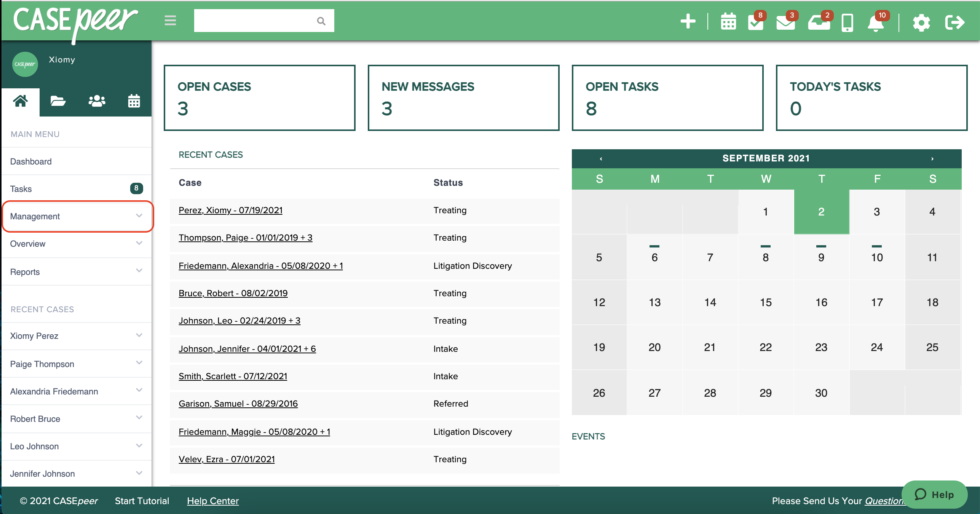Open case Bruce, Robert - 08/02/2019
Image resolution: width=980 pixels, height=514 pixels.
point(233,293)
